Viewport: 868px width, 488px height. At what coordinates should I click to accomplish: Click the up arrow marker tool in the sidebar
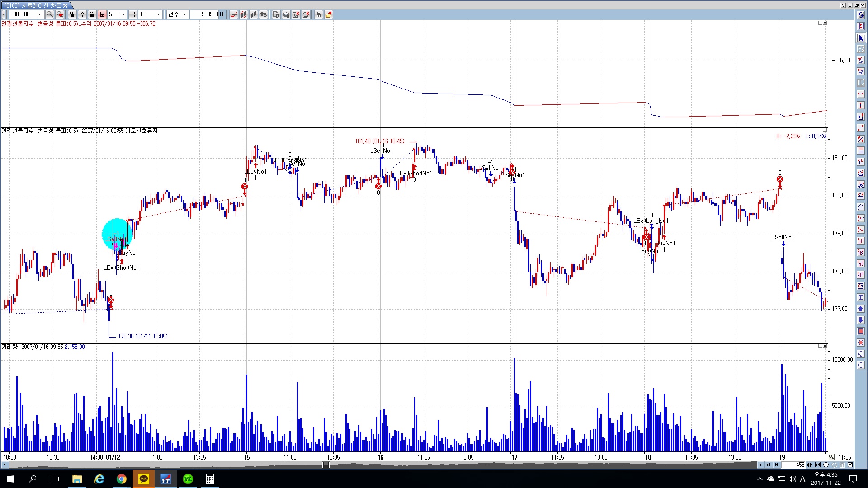click(861, 309)
